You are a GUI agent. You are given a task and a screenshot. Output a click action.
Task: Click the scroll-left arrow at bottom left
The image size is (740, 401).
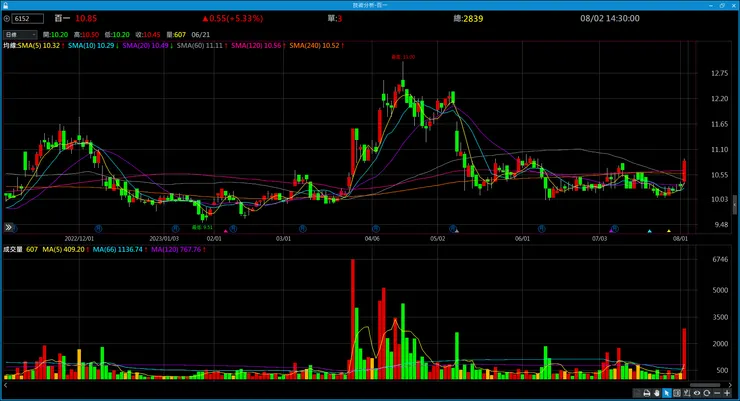coord(6,385)
